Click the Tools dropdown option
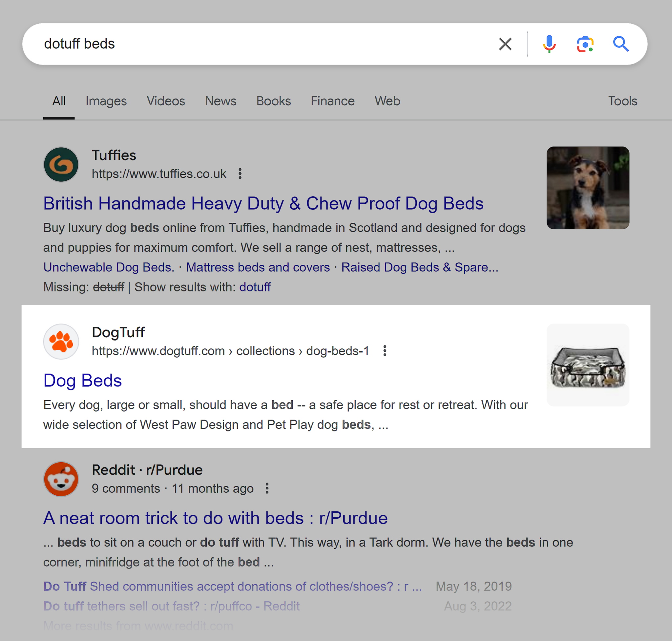This screenshot has width=672, height=641. [x=623, y=101]
